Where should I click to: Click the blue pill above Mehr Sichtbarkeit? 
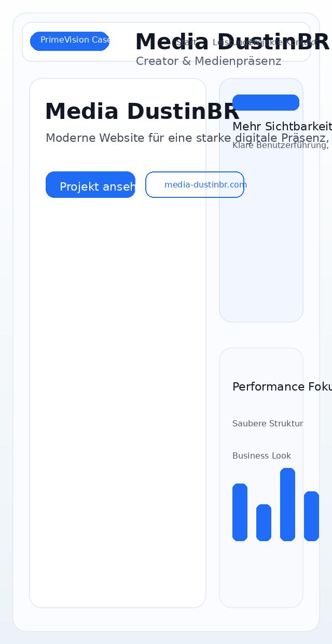[266, 103]
